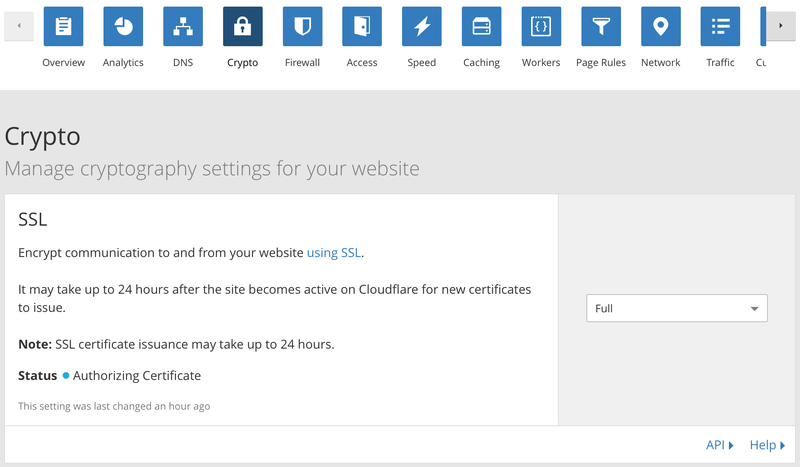Click the Crypto page heading

(x=42, y=137)
